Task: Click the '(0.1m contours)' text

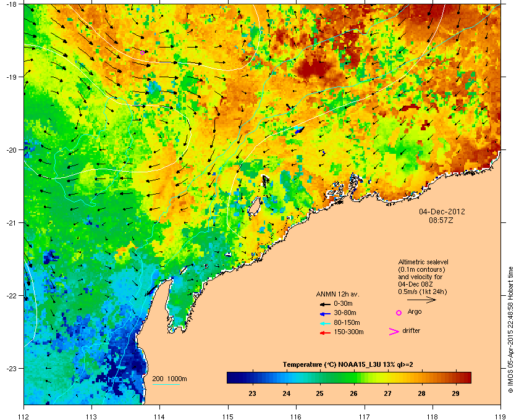Action: tap(421, 269)
